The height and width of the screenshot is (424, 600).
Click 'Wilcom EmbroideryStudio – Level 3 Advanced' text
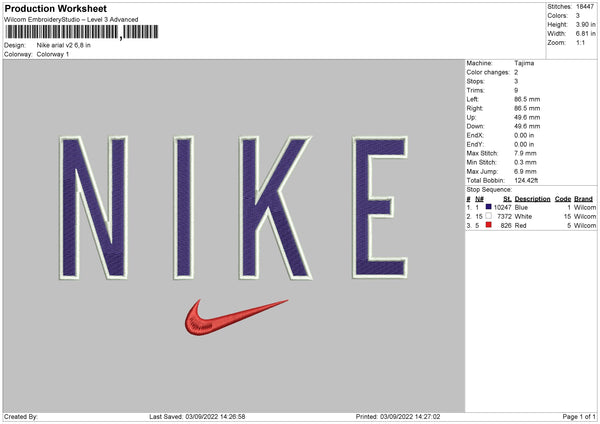[x=71, y=20]
